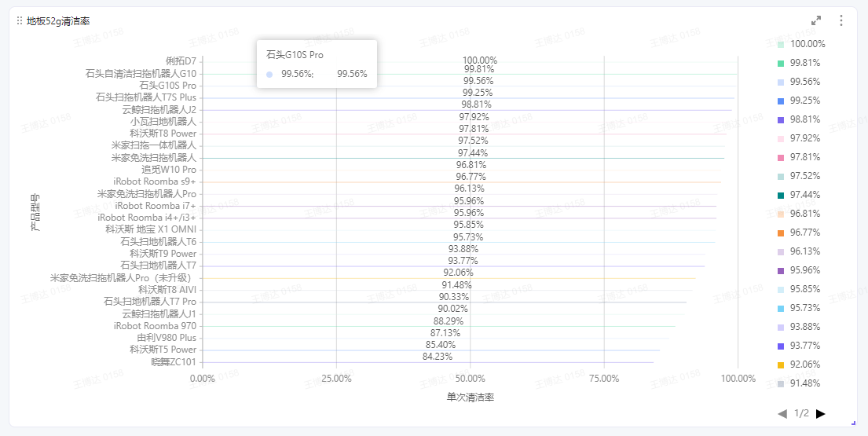Click the 95.96% purple legend swatch
The height and width of the screenshot is (436, 868).
(781, 270)
